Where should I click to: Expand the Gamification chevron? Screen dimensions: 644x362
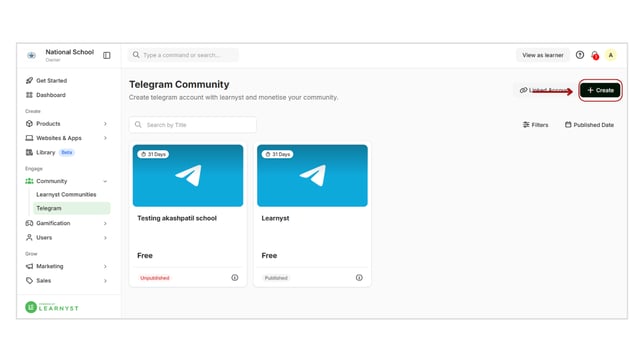(106, 224)
